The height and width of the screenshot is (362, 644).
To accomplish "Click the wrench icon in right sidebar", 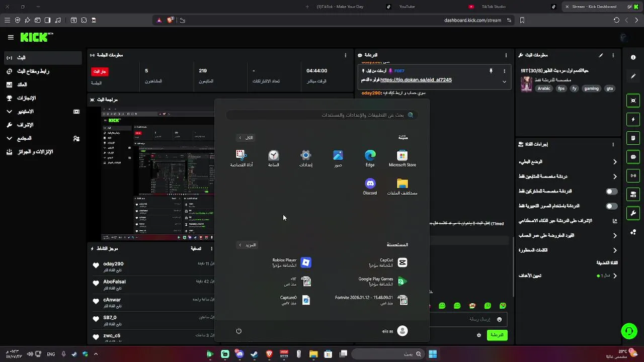I will [x=633, y=213].
